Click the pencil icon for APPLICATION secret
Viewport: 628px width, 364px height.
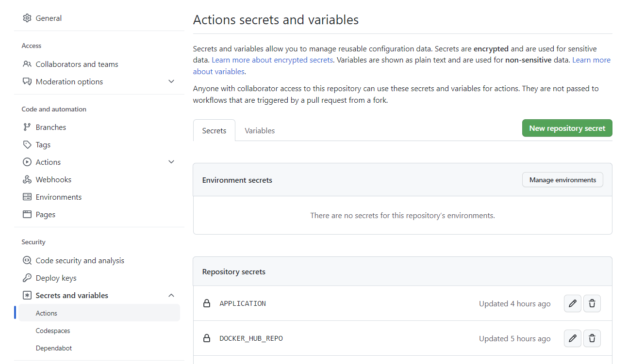[x=573, y=303]
